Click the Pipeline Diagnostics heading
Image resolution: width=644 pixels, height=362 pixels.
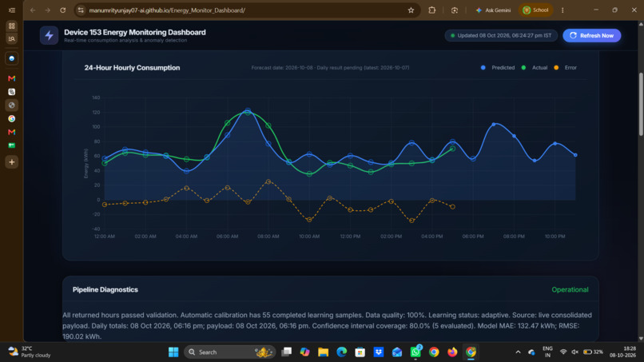coord(105,290)
